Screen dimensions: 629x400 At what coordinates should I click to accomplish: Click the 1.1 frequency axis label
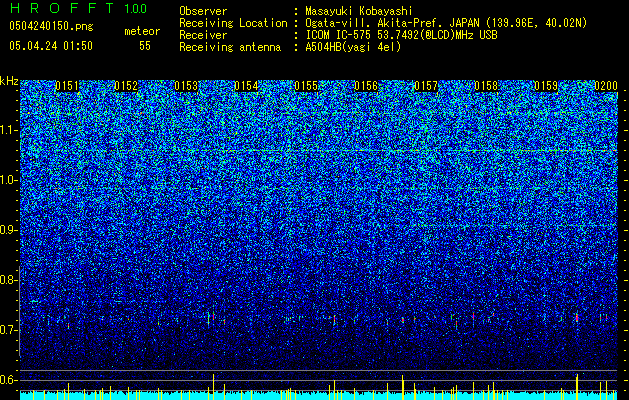(x=9, y=130)
